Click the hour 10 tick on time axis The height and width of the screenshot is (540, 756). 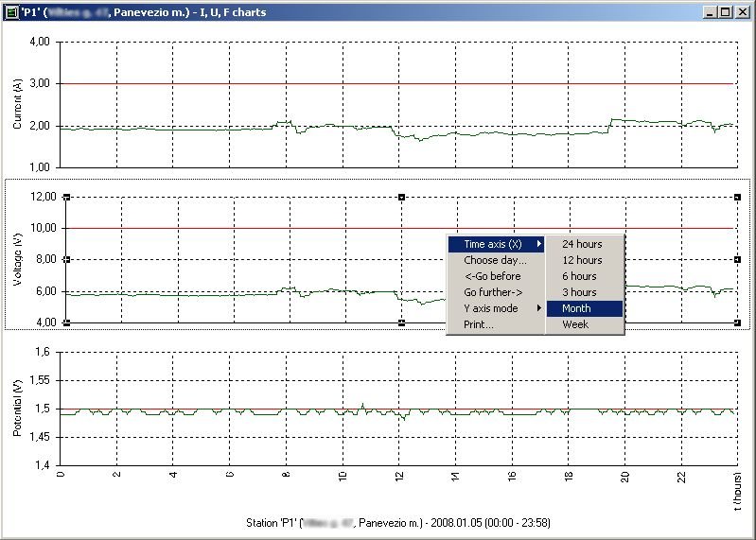tap(343, 477)
